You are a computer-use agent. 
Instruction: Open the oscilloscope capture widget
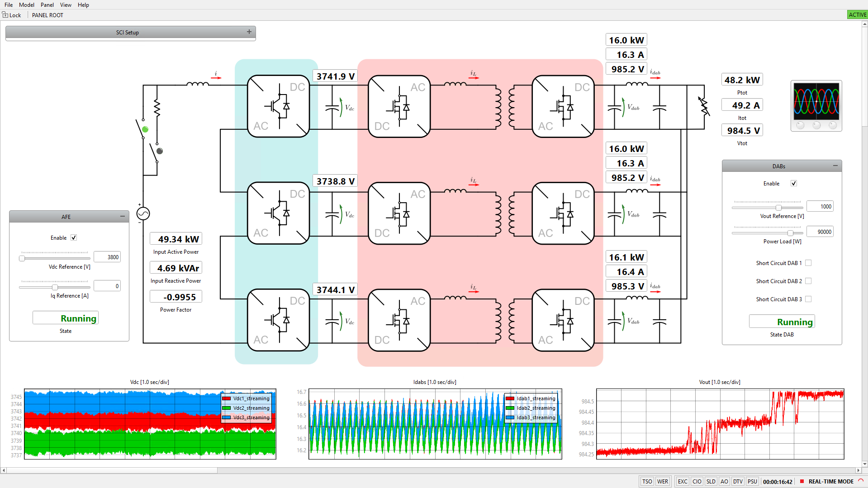tap(816, 106)
